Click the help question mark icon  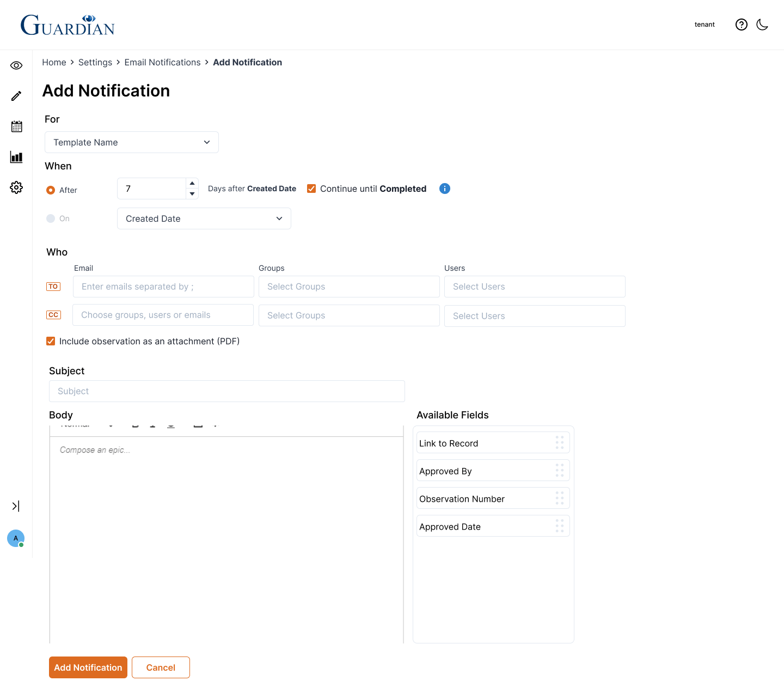click(x=741, y=25)
